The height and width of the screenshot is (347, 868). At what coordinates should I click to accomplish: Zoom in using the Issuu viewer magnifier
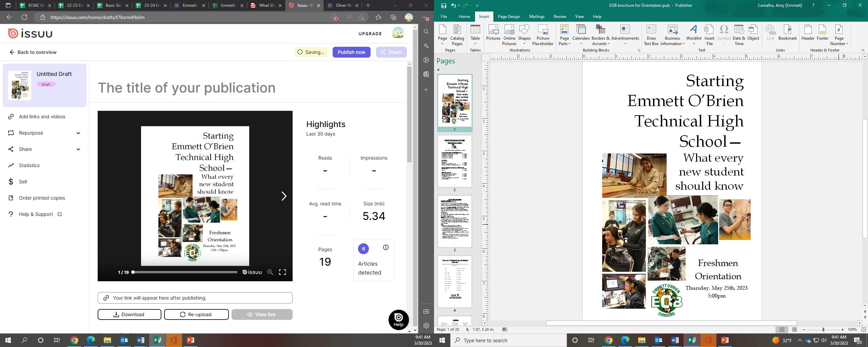pyautogui.click(x=270, y=272)
